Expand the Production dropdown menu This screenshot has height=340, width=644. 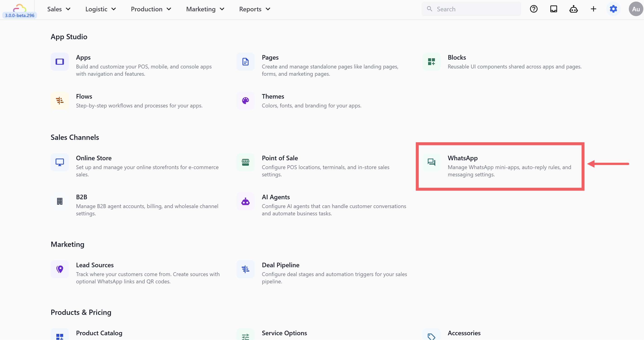(151, 9)
